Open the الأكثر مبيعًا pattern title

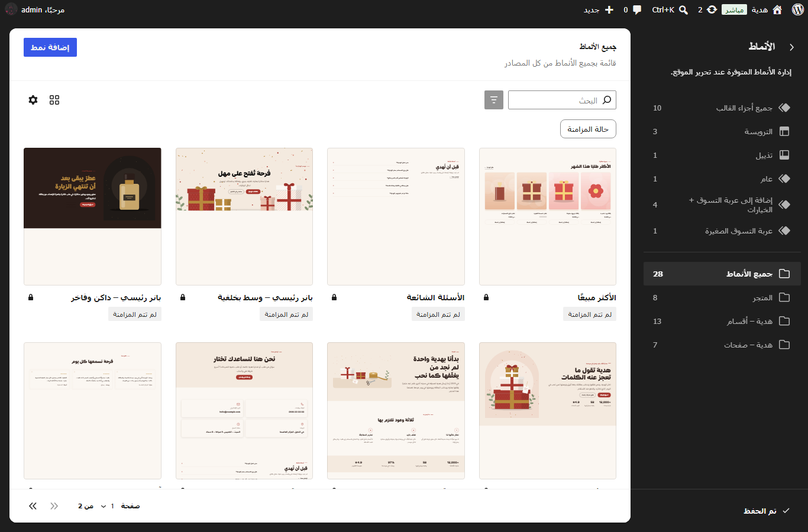pos(597,297)
